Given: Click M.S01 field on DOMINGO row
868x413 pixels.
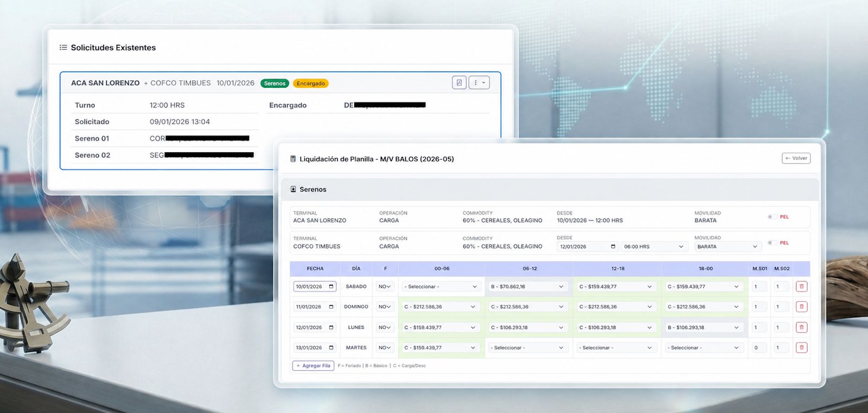Looking at the screenshot, I should coord(759,307).
